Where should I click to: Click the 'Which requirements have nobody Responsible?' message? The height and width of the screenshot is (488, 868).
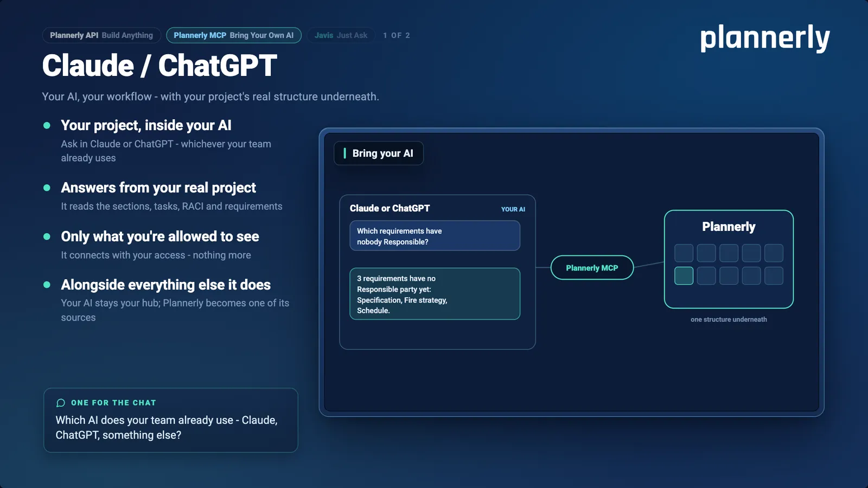[435, 236]
